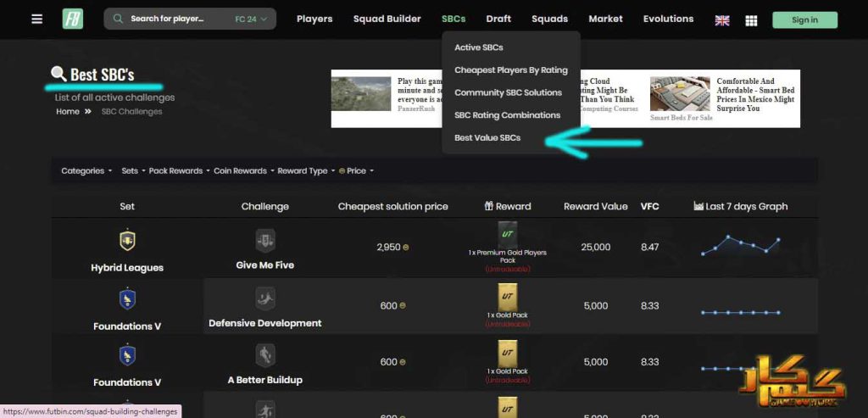Click the 2,950 cheapest solution price
Screen dimensions: 868x418
pyautogui.click(x=388, y=247)
